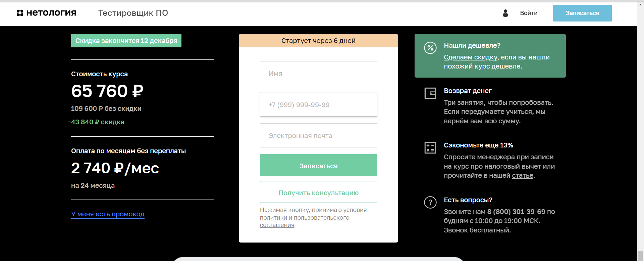Open Сделаем скидку link

coord(471,57)
